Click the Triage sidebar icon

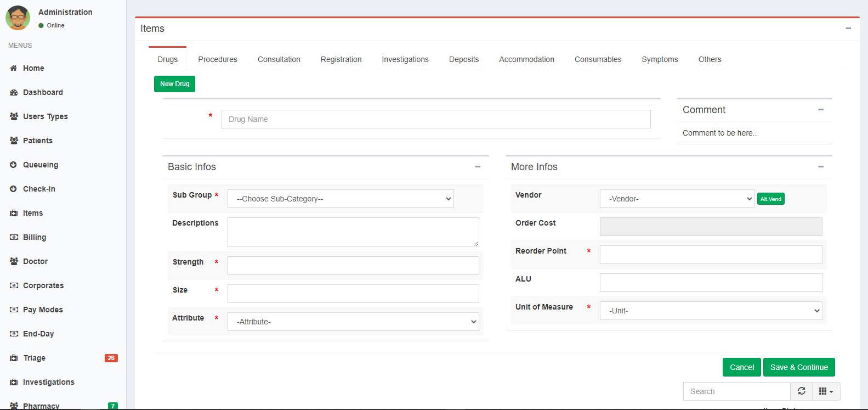tap(14, 358)
